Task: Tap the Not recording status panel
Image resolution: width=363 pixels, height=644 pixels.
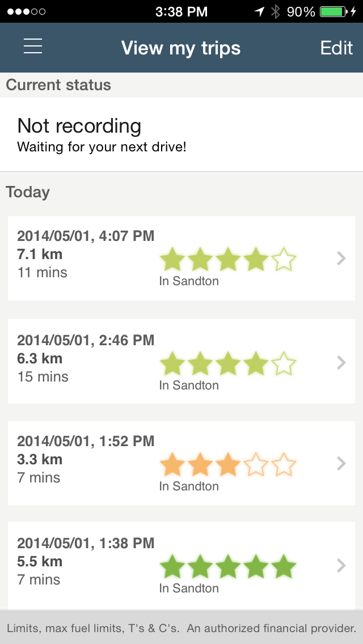Action: click(181, 134)
